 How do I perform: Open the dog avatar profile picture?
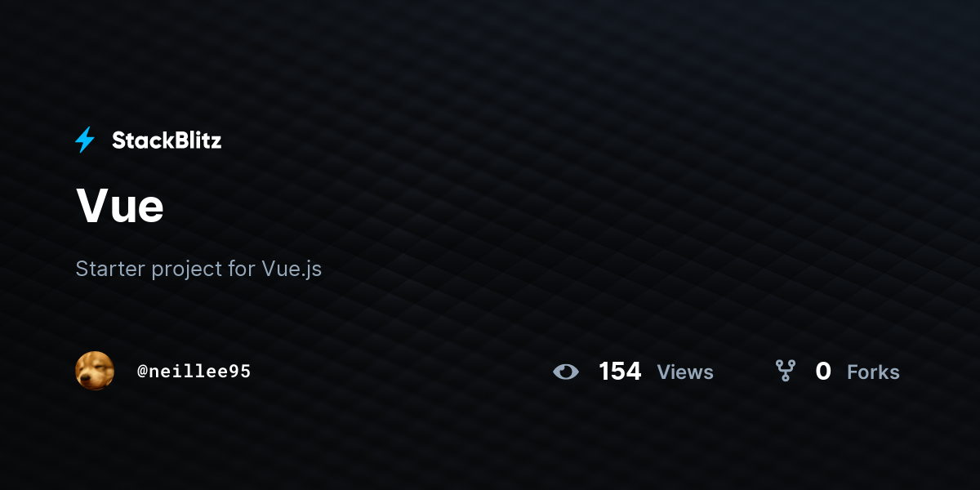(x=95, y=371)
